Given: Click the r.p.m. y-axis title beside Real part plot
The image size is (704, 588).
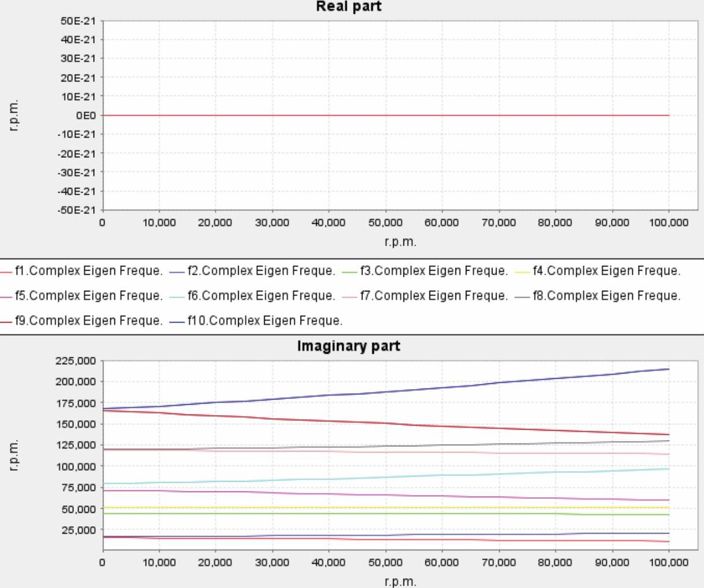Looking at the screenshot, I should point(14,116).
